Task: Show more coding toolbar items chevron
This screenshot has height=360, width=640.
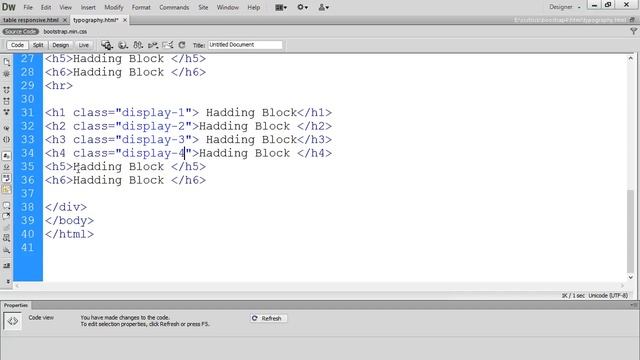Action: pos(8,282)
